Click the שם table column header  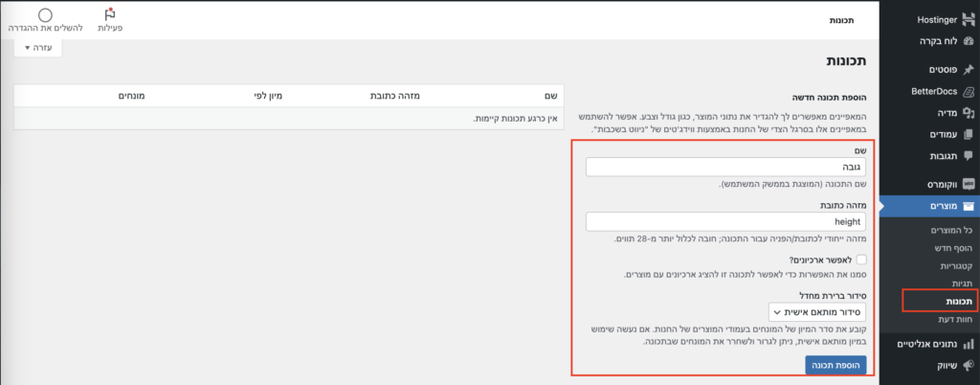pos(551,96)
